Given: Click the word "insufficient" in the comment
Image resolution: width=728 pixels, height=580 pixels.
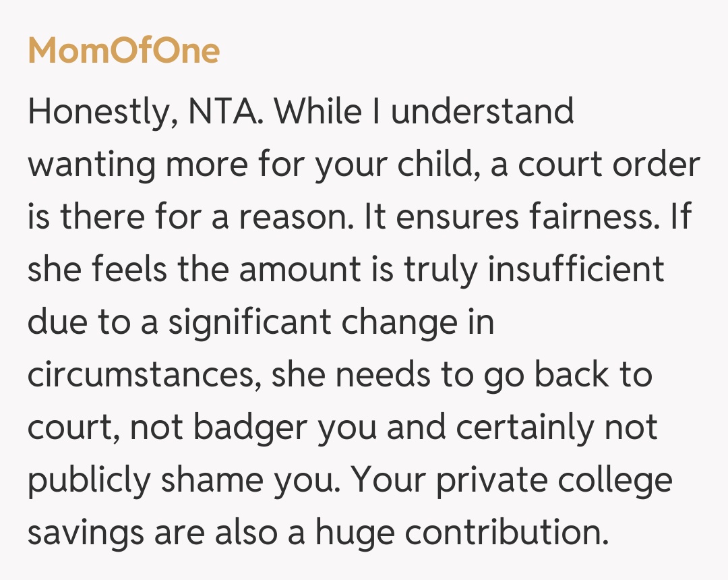Looking at the screenshot, I should click(x=576, y=270).
